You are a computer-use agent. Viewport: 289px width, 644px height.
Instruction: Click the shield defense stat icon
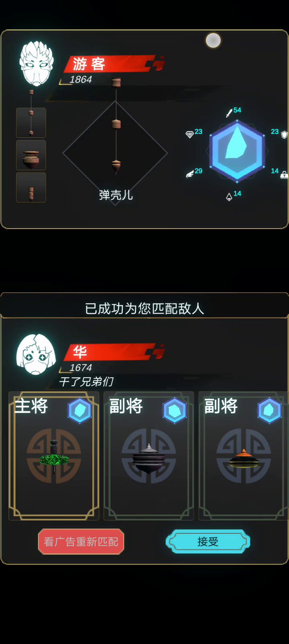(284, 135)
